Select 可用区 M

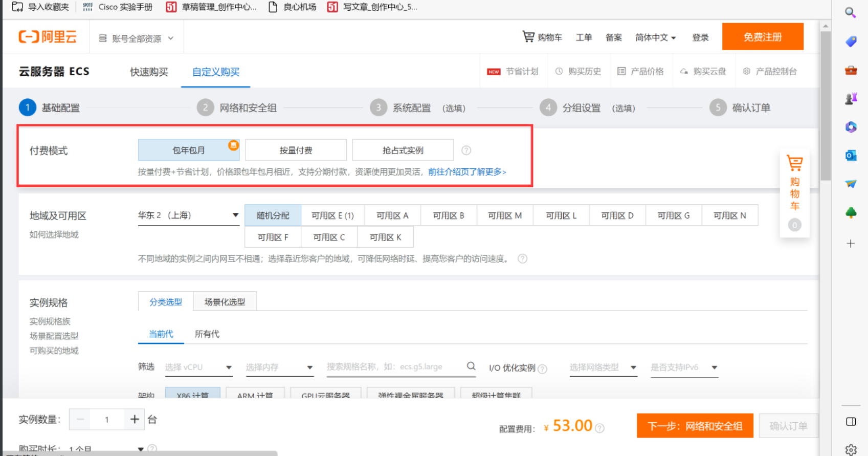click(505, 215)
